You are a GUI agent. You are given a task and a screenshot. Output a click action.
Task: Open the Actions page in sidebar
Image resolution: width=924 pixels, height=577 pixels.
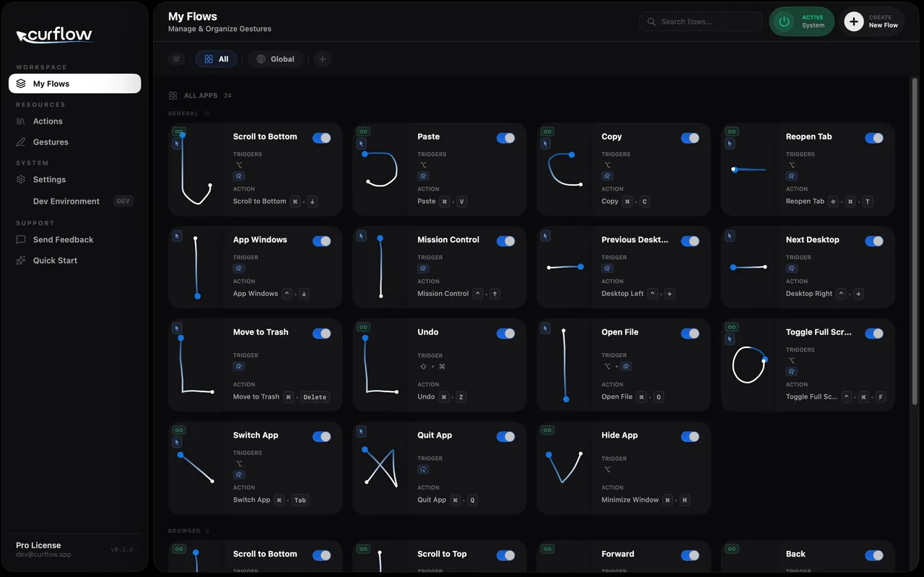click(48, 121)
